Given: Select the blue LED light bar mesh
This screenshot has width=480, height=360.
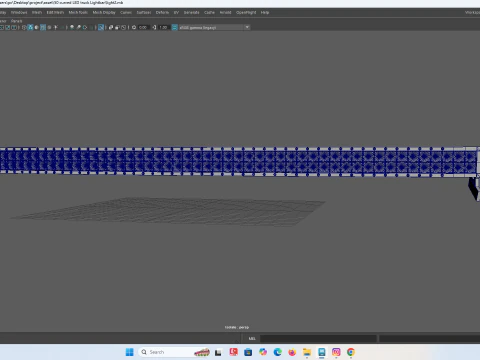Looking at the screenshot, I should 238,161.
